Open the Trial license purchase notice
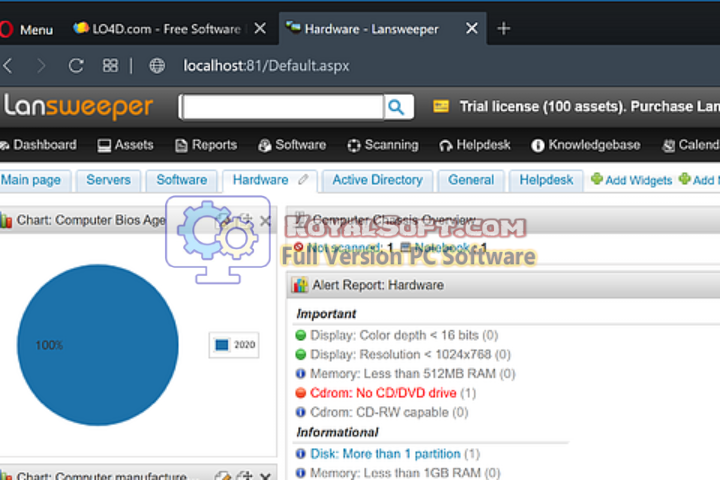The width and height of the screenshot is (720, 480). coord(590,107)
